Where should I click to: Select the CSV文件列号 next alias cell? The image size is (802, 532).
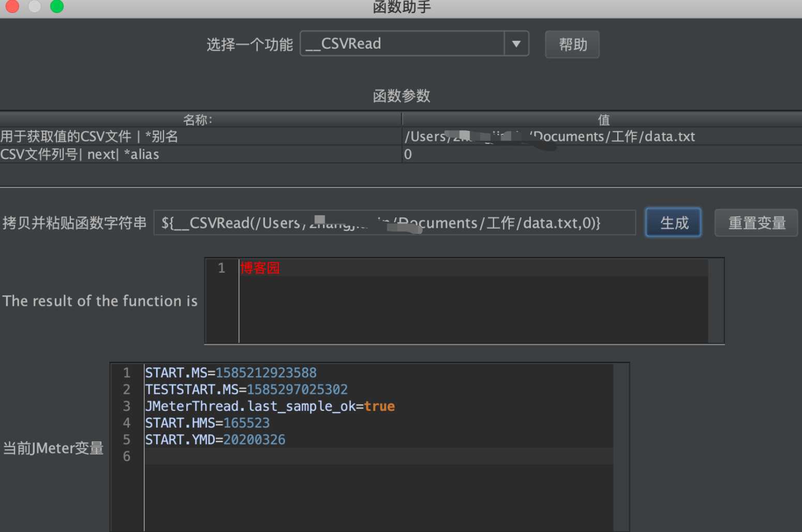(201, 154)
